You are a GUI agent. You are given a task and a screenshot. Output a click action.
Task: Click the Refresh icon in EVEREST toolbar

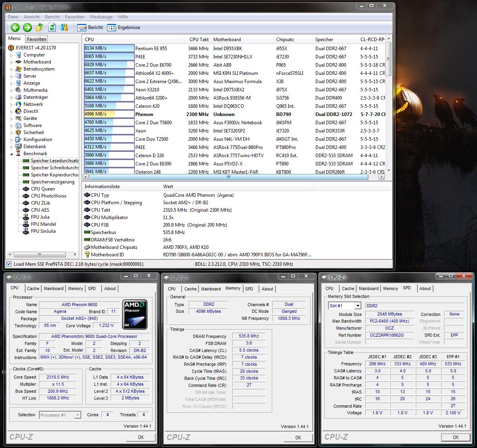[x=52, y=27]
